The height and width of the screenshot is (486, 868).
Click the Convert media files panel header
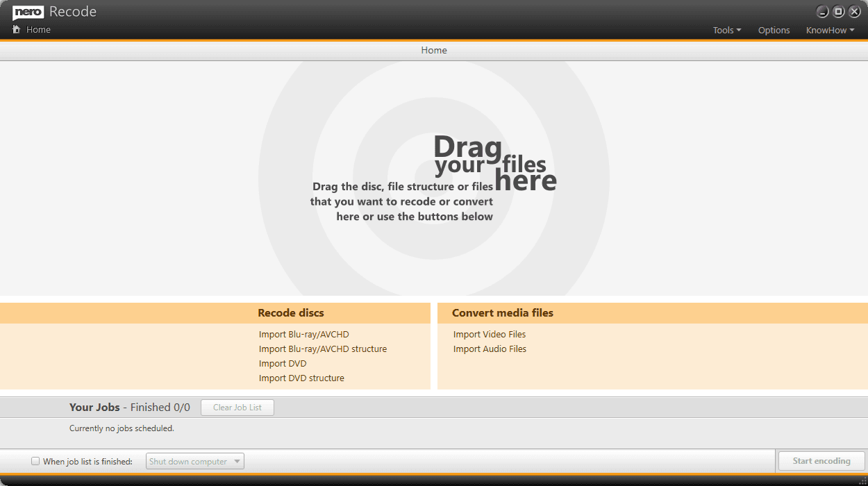tap(502, 312)
